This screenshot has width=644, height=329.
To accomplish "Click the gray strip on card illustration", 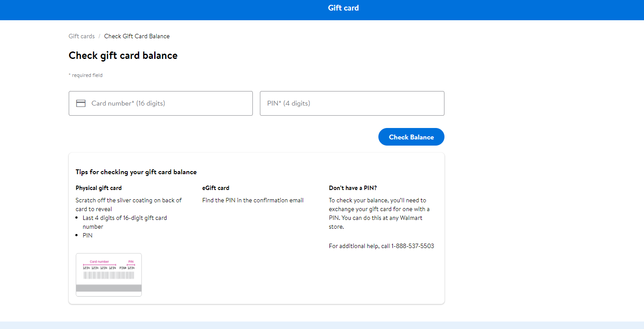I will [109, 288].
